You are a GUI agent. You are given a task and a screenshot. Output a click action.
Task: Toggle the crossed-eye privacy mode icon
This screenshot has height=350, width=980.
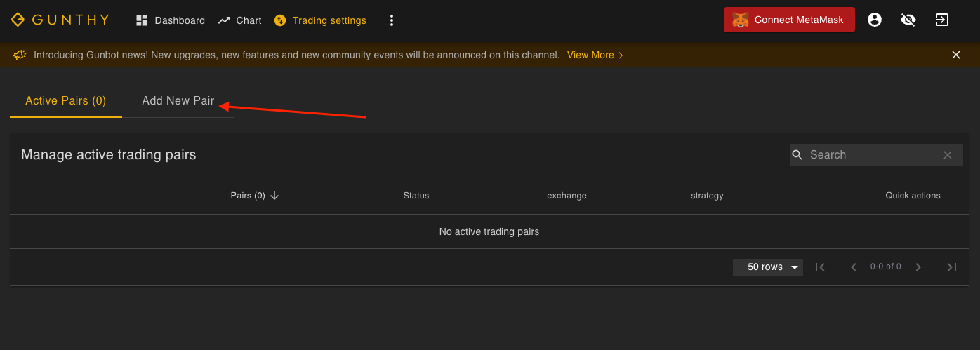point(908,20)
